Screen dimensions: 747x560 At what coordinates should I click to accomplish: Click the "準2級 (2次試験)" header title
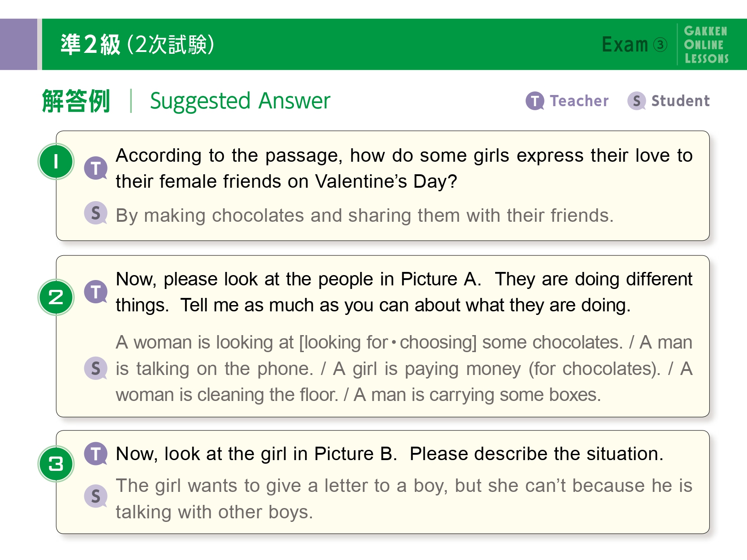137,45
